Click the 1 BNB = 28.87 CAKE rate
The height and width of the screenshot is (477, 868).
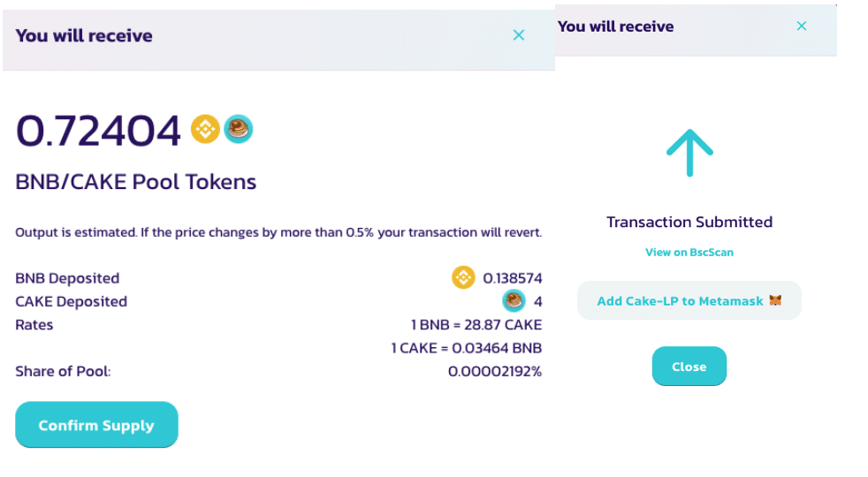pyautogui.click(x=476, y=325)
